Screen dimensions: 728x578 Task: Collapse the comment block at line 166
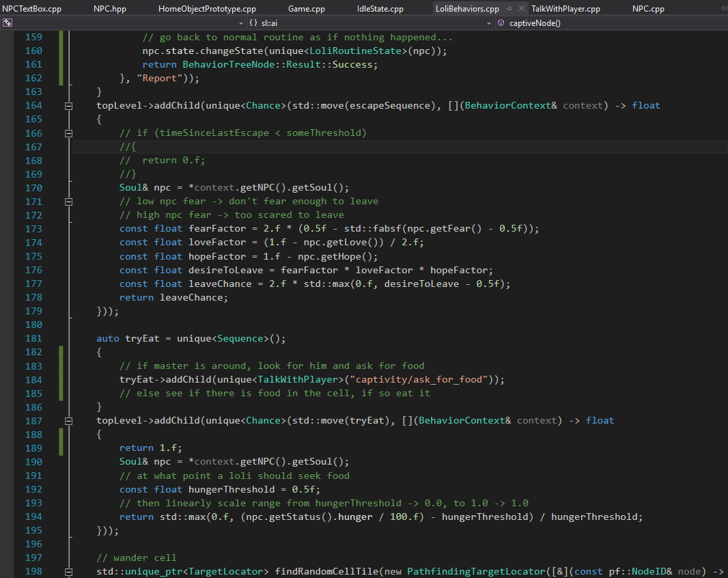tap(68, 133)
